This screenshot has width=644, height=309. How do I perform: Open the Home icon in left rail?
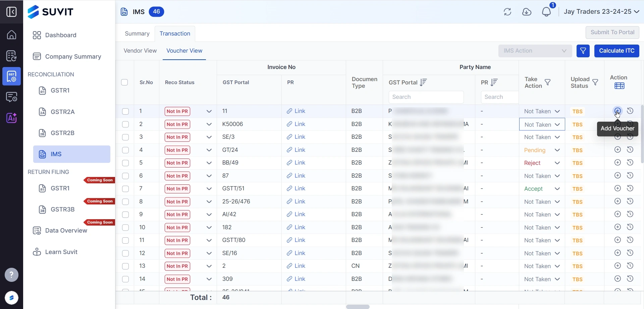(x=11, y=35)
